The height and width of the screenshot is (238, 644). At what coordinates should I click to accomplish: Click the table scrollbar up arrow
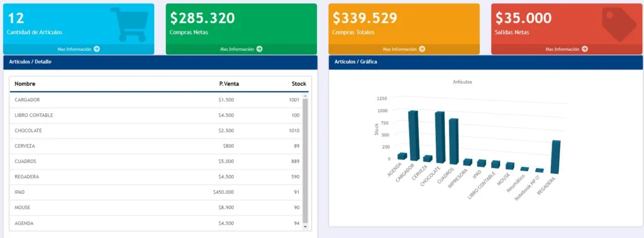(x=305, y=96)
